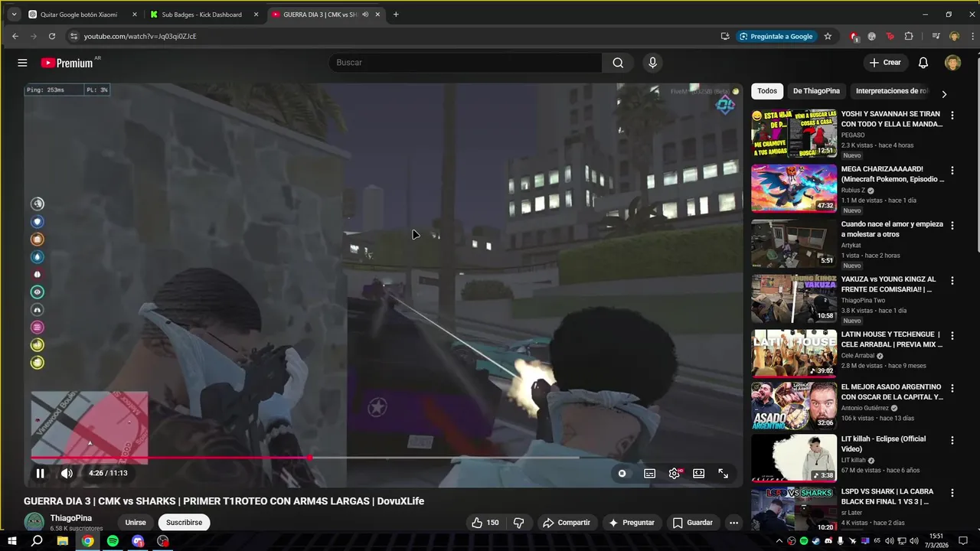Save the video with Guardar
980x551 pixels.
(692, 523)
